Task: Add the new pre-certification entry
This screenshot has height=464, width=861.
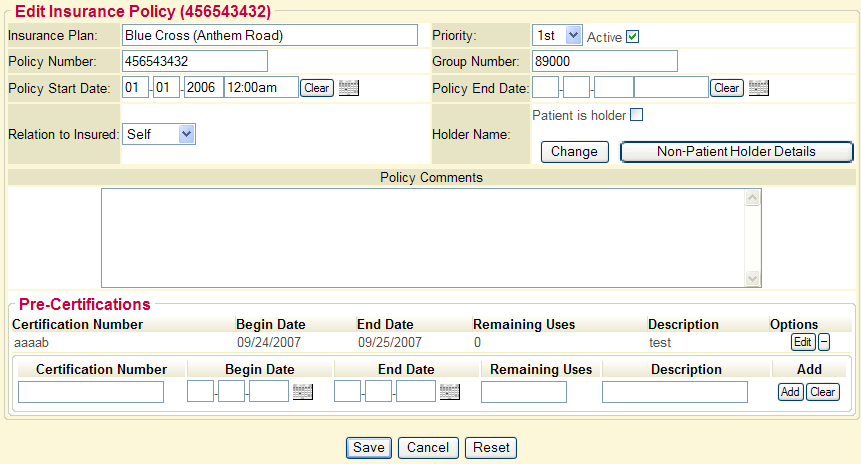Action: pyautogui.click(x=790, y=392)
